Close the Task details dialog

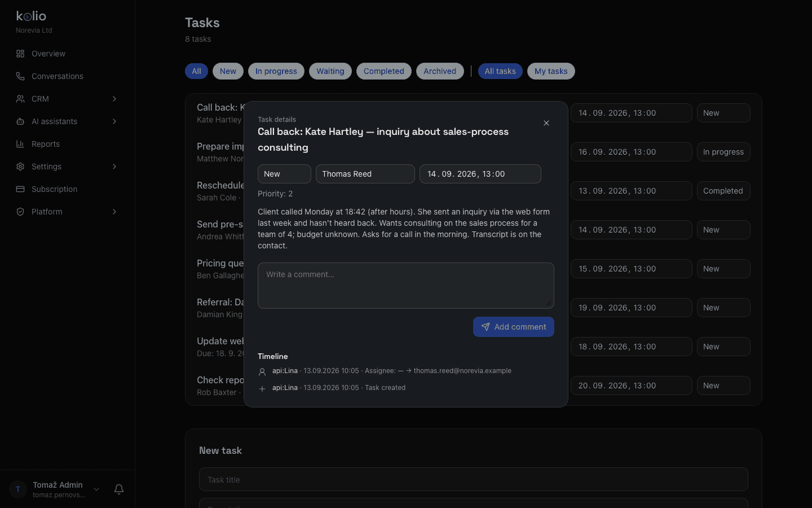pos(546,123)
